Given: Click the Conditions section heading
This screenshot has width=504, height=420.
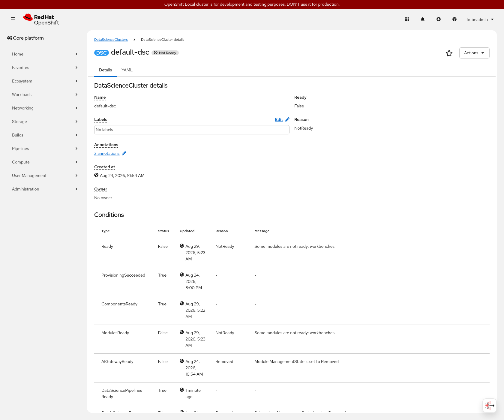Looking at the screenshot, I should click(x=109, y=215).
